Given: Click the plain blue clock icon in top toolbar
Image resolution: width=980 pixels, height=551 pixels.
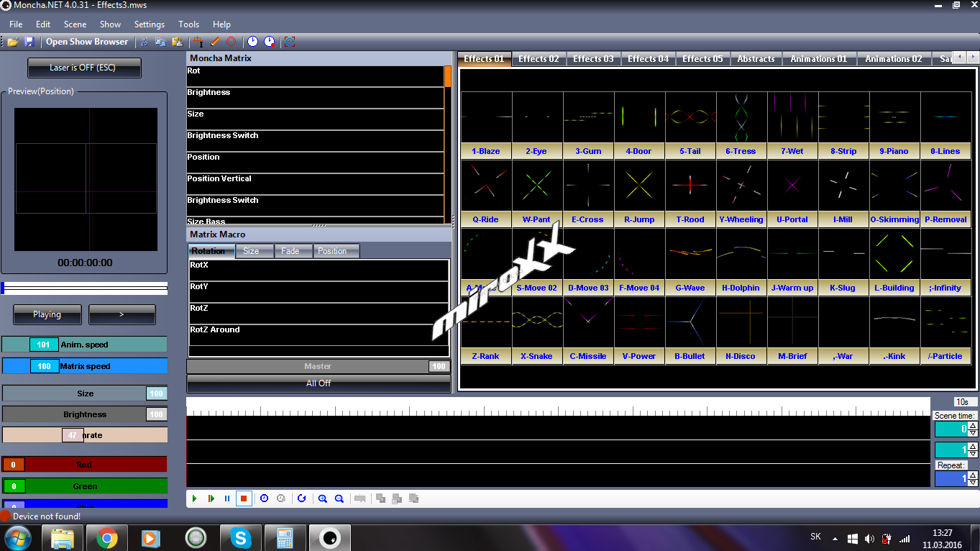Looking at the screenshot, I should (252, 42).
